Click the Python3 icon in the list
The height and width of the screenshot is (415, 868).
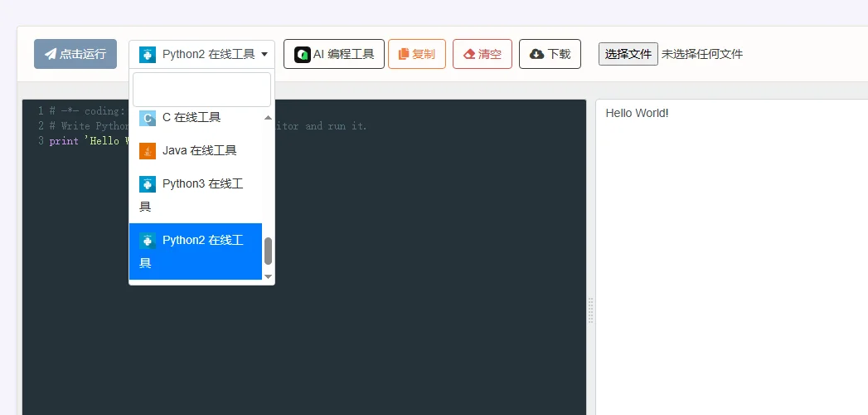click(x=148, y=184)
